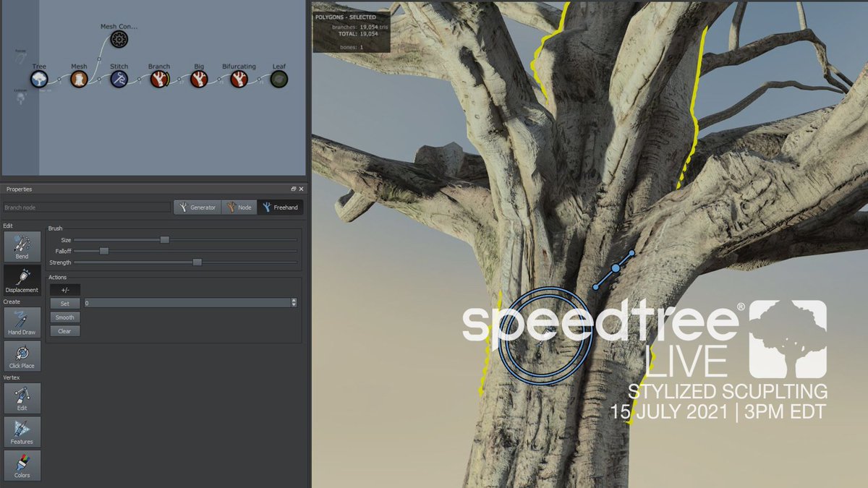Screen dimensions: 868x488
Task: Select the Big branch node
Action: 199,80
